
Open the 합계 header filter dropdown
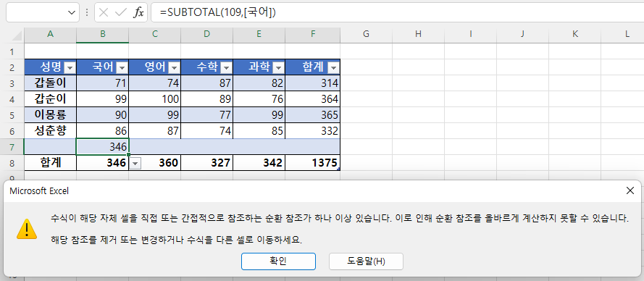(333, 67)
